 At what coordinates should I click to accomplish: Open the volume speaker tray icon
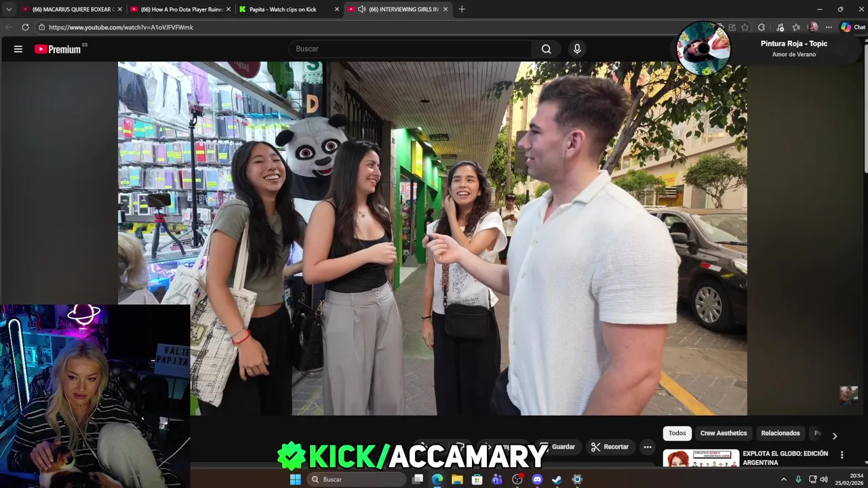coord(824,479)
